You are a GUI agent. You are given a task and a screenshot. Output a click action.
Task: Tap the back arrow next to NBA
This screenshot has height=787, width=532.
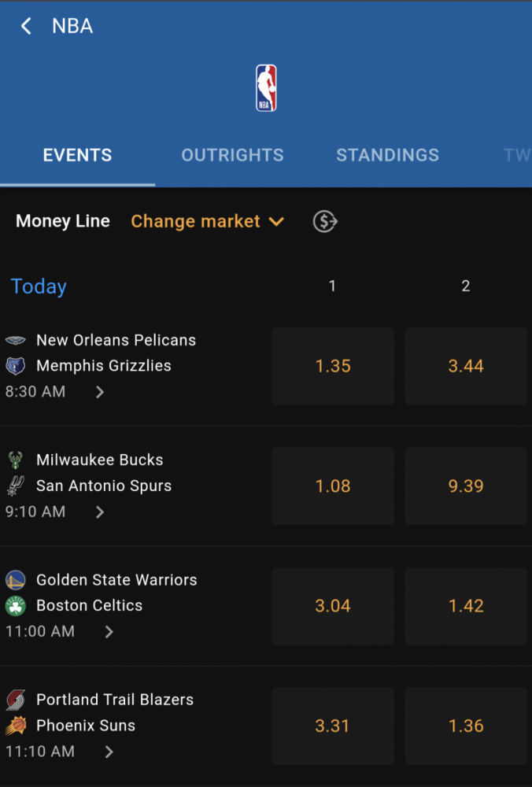coord(26,26)
